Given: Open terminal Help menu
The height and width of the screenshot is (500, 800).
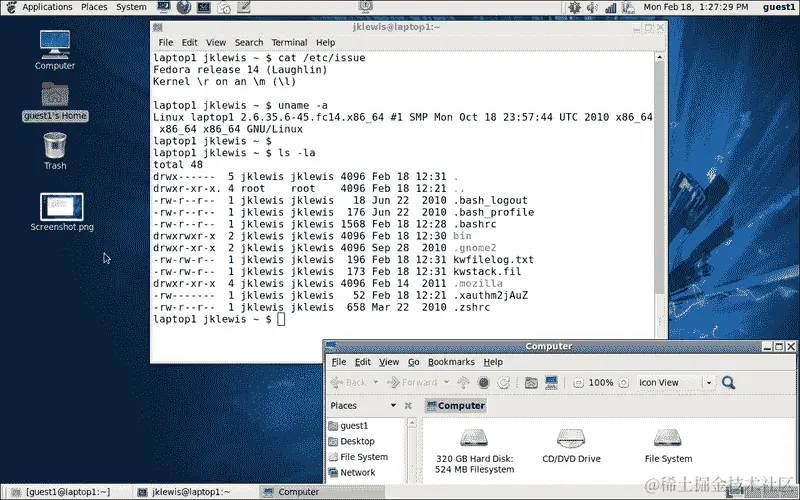Looking at the screenshot, I should coord(326,42).
